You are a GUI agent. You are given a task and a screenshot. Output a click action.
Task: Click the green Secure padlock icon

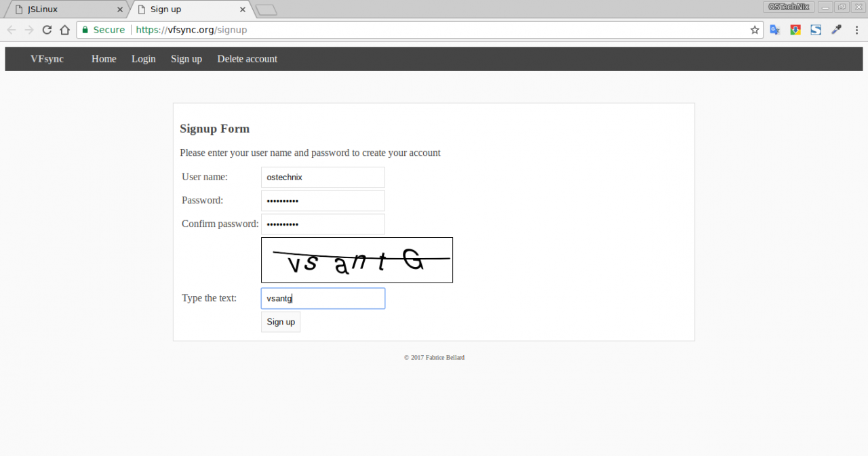(x=85, y=30)
